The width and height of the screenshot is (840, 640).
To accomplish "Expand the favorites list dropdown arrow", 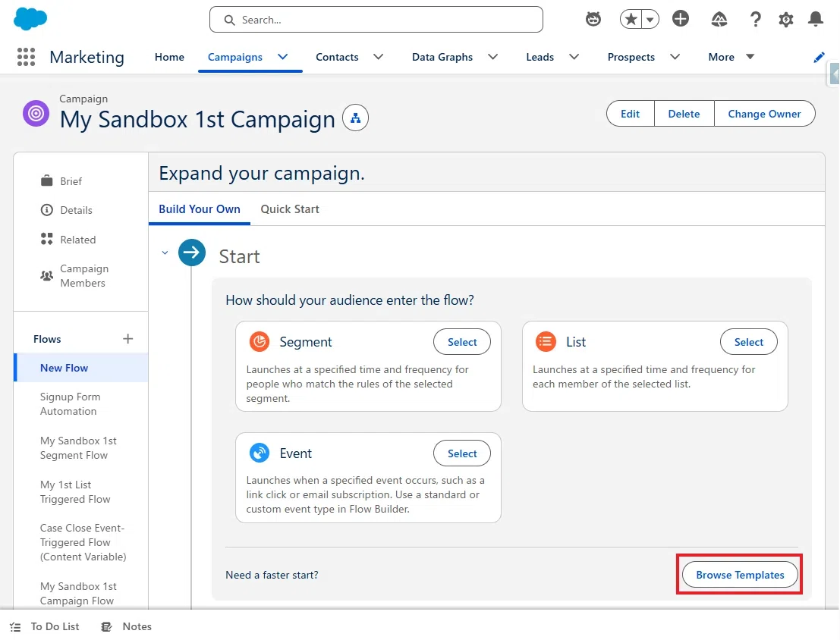I will pyautogui.click(x=650, y=20).
